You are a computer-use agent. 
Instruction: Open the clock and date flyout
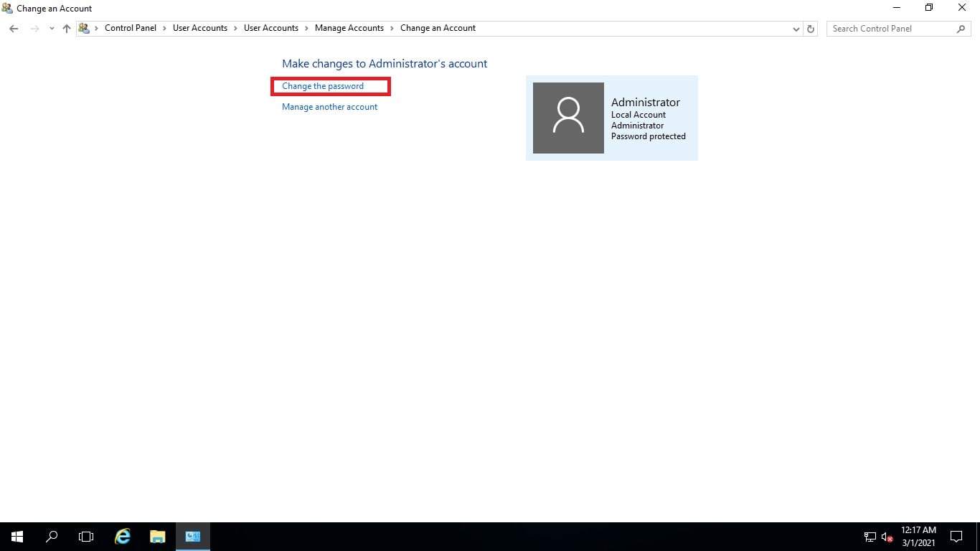918,537
